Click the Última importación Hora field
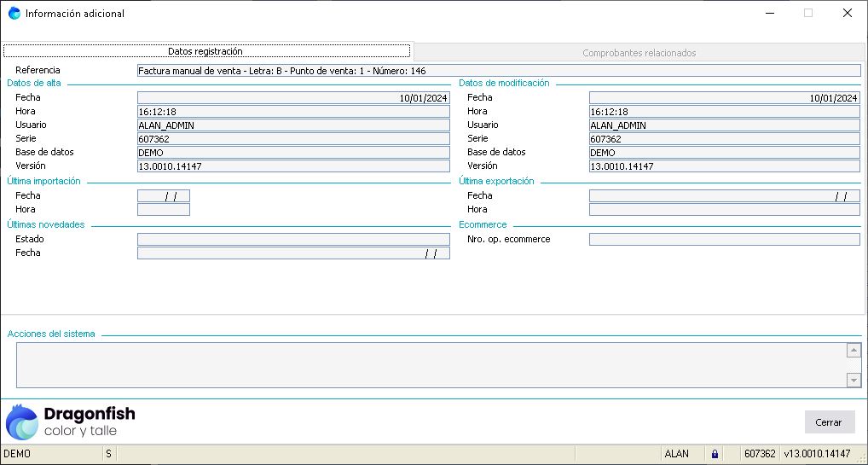 pyautogui.click(x=164, y=210)
